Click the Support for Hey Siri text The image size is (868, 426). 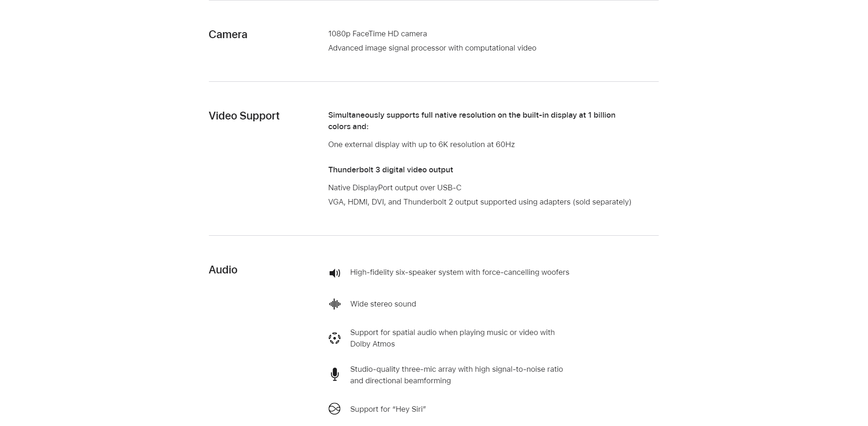click(x=388, y=409)
